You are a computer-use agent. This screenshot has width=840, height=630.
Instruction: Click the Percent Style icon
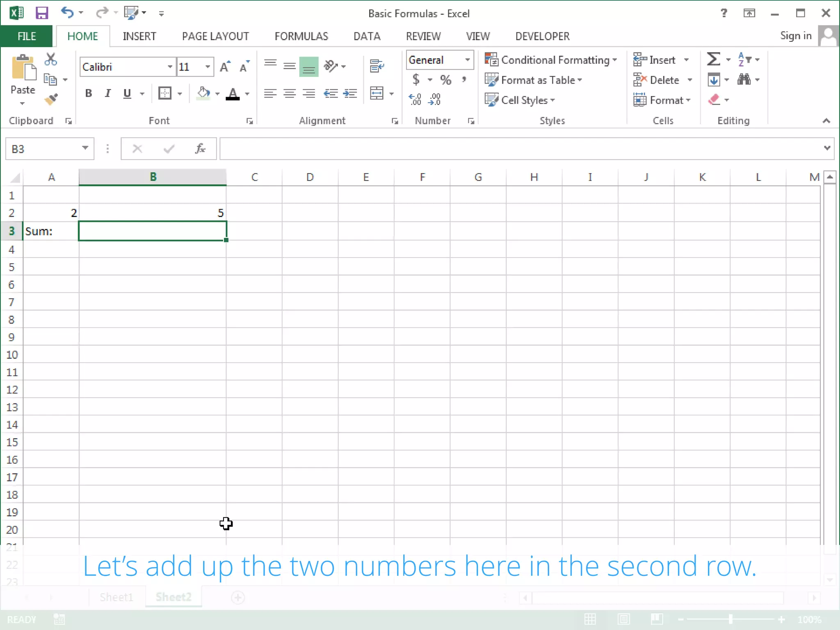pyautogui.click(x=445, y=80)
